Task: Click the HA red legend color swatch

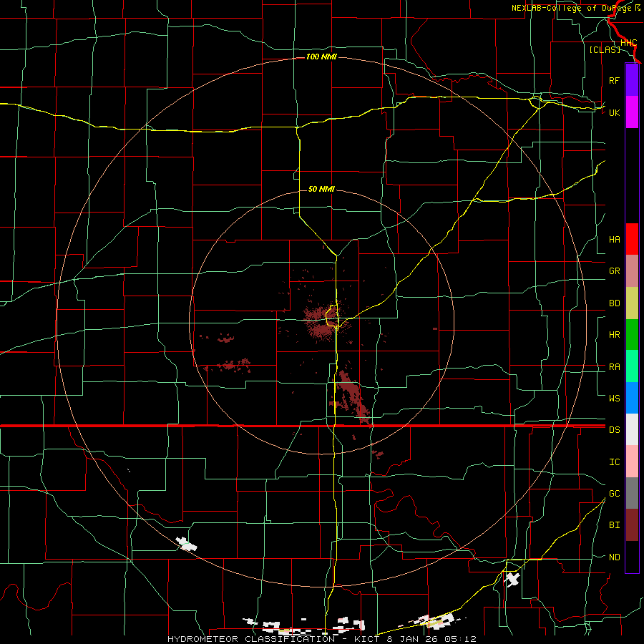Action: 632,239
